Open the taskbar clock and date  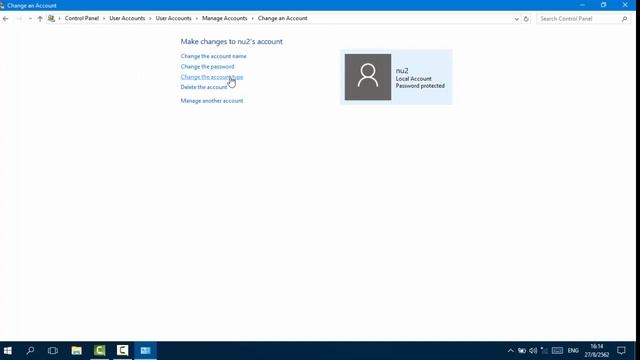click(597, 351)
